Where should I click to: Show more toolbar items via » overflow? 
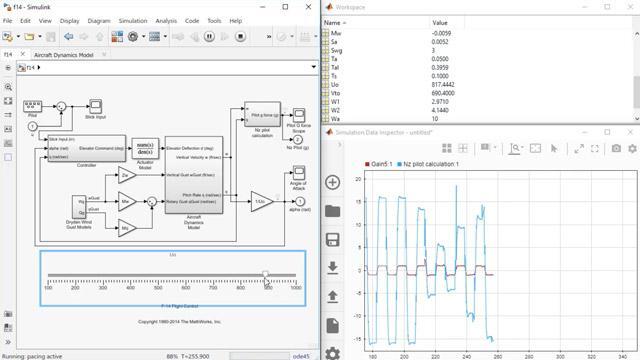[269, 37]
